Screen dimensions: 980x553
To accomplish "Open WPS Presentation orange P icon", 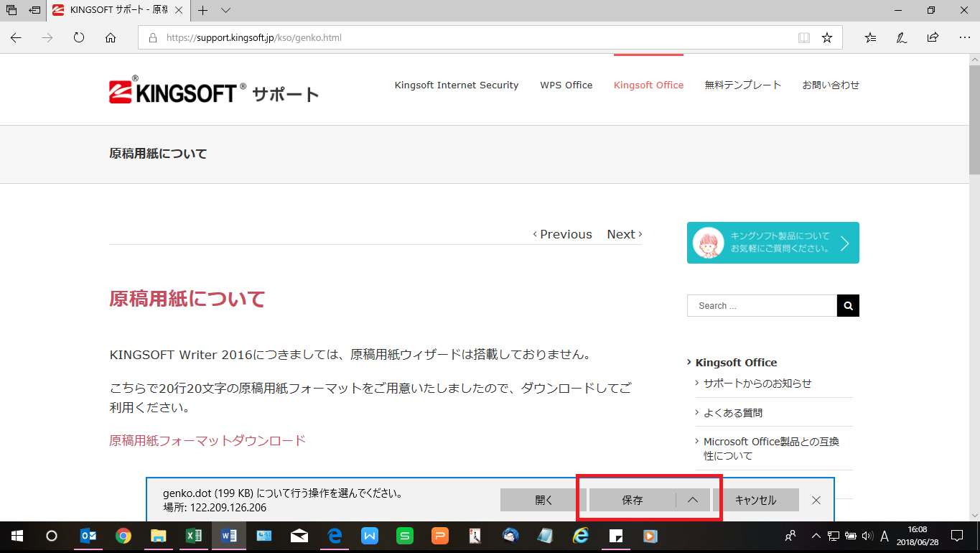I will point(440,536).
